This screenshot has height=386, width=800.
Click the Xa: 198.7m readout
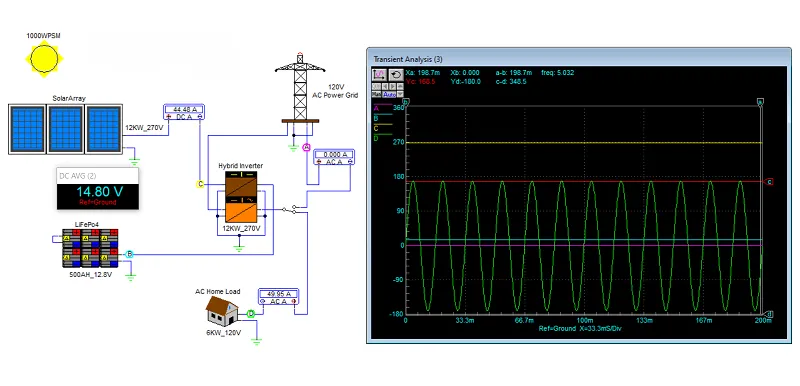(x=424, y=73)
